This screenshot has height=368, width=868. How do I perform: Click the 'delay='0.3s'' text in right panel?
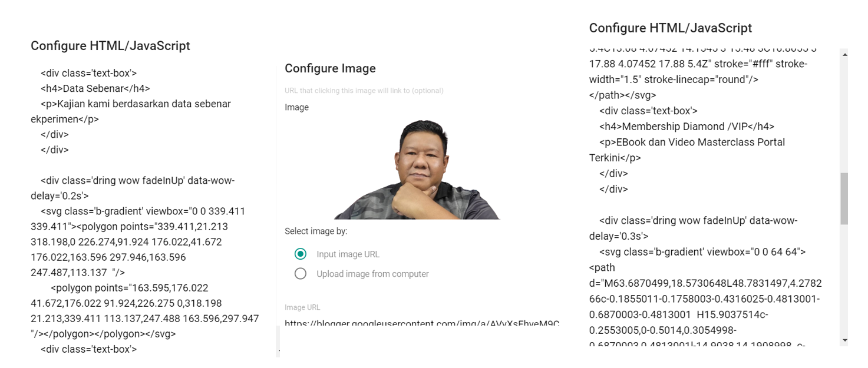click(619, 236)
